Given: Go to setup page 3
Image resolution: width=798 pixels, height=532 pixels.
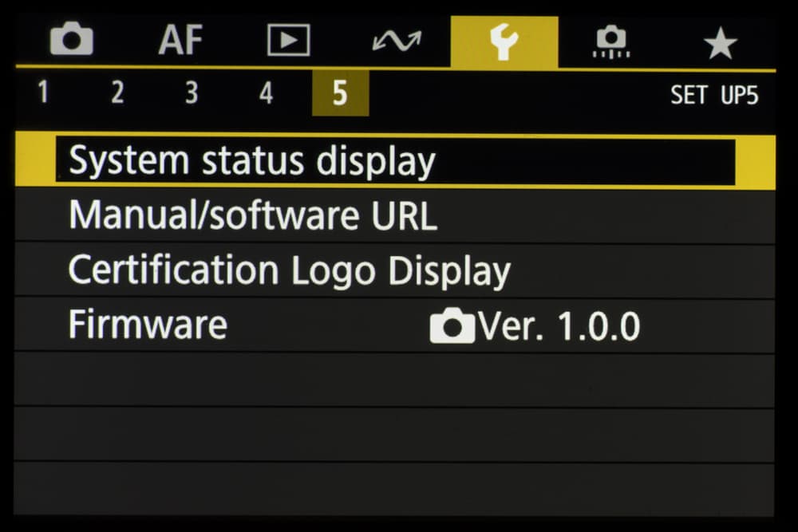Looking at the screenshot, I should (192, 93).
